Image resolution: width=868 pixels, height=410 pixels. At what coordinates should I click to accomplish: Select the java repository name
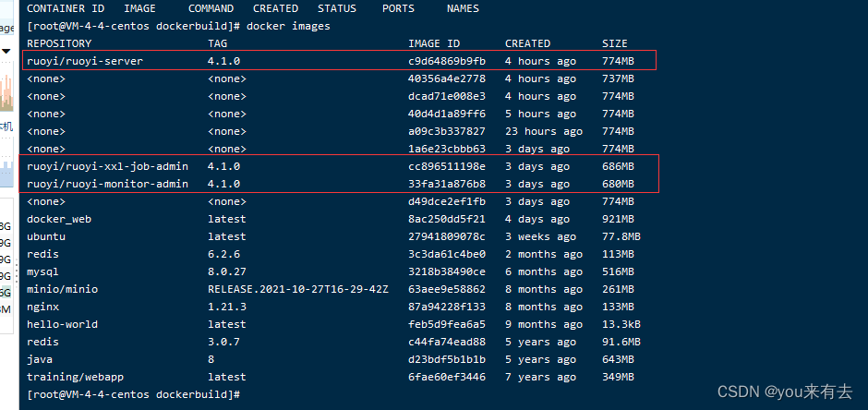coord(40,359)
